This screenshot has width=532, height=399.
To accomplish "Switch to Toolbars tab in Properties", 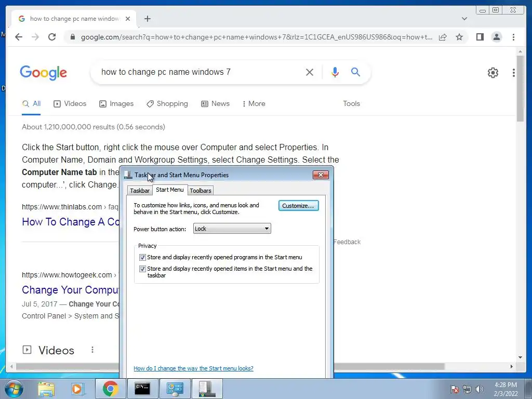I will [200, 190].
